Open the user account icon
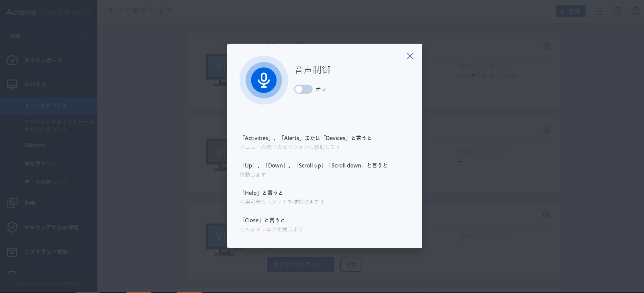The height and width of the screenshot is (293, 644). [x=636, y=12]
